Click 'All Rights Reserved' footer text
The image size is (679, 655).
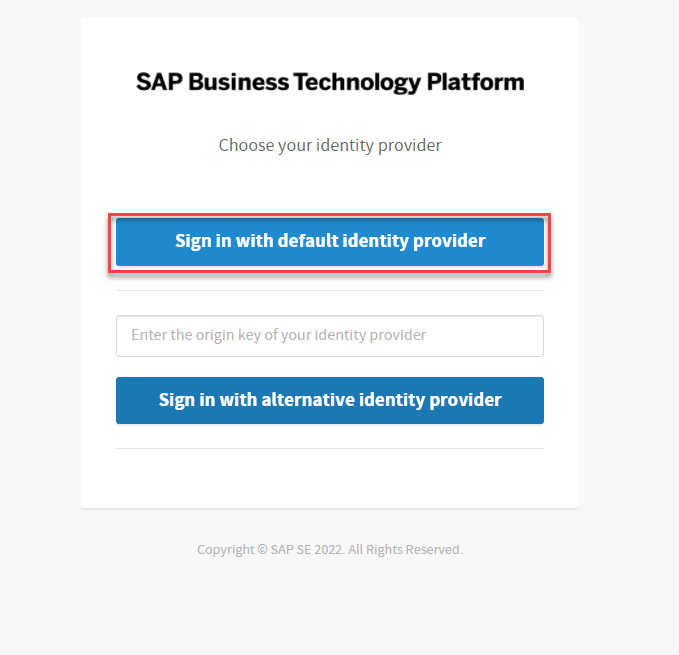(x=405, y=550)
